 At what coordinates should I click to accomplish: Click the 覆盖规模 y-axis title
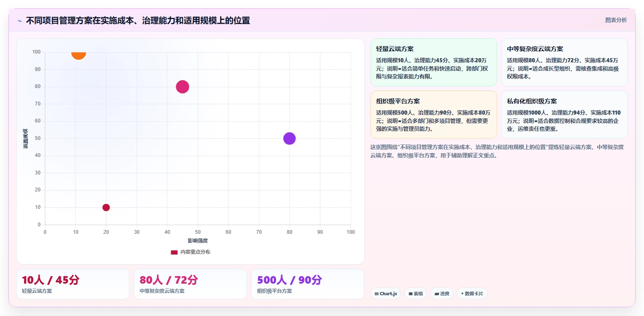tap(26, 139)
